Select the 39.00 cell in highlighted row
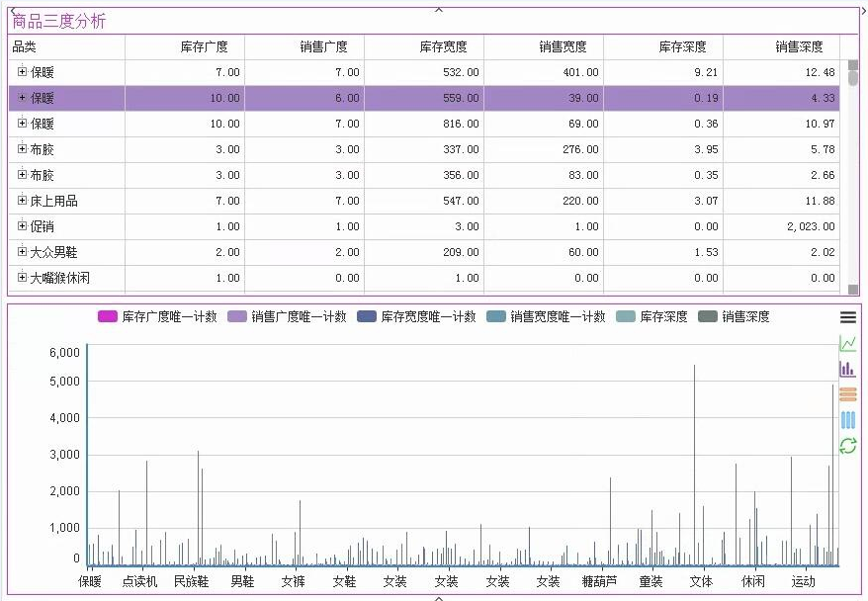Image resolution: width=868 pixels, height=601 pixels. pos(544,98)
